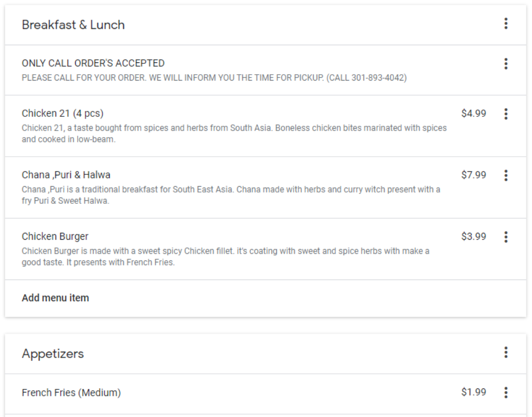Click the $4.99 price of Chicken 21

pos(473,113)
